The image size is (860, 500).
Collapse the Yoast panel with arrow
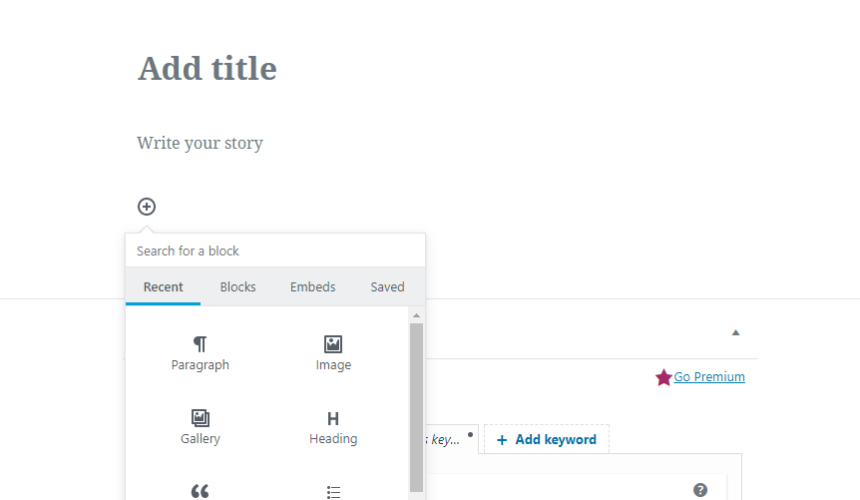point(735,333)
